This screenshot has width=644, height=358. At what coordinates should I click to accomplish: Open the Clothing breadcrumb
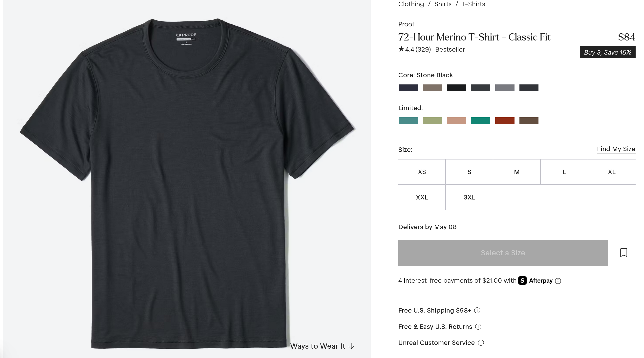point(411,4)
